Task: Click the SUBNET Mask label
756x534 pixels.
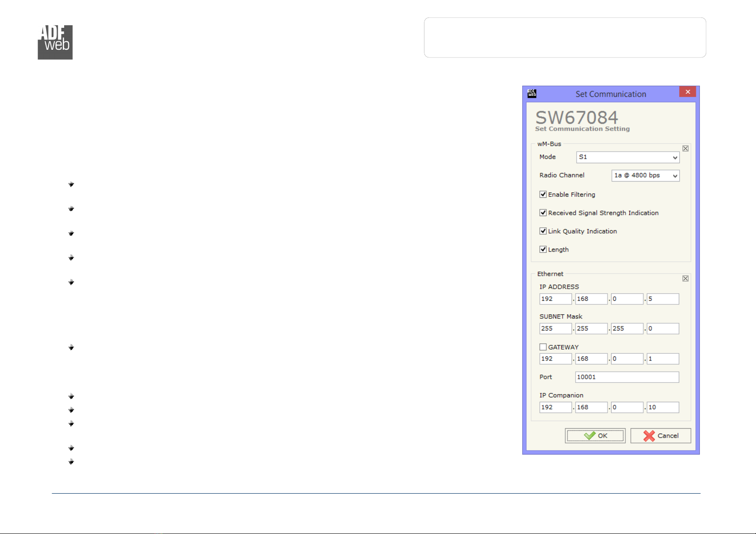Action: (561, 317)
